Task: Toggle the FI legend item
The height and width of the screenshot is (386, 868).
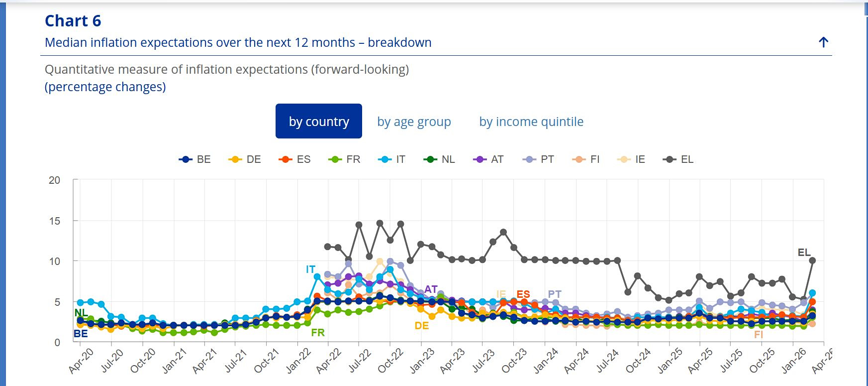Action: (x=586, y=159)
